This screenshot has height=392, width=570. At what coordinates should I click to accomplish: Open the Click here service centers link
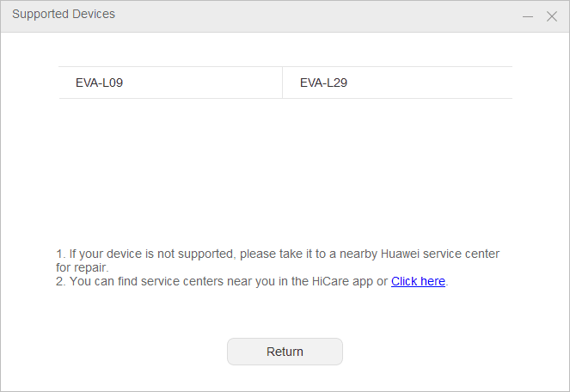418,281
